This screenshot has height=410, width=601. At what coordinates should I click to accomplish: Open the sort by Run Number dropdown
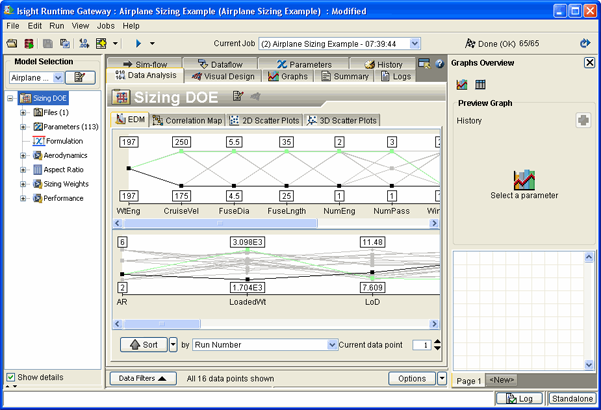coord(332,345)
